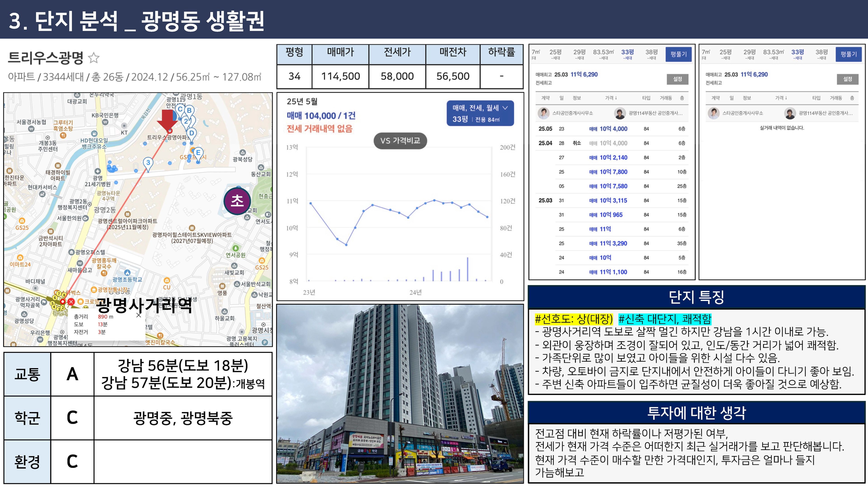Click the KB국민은행 bank icon on map
This screenshot has height=488, width=868.
[105, 122]
